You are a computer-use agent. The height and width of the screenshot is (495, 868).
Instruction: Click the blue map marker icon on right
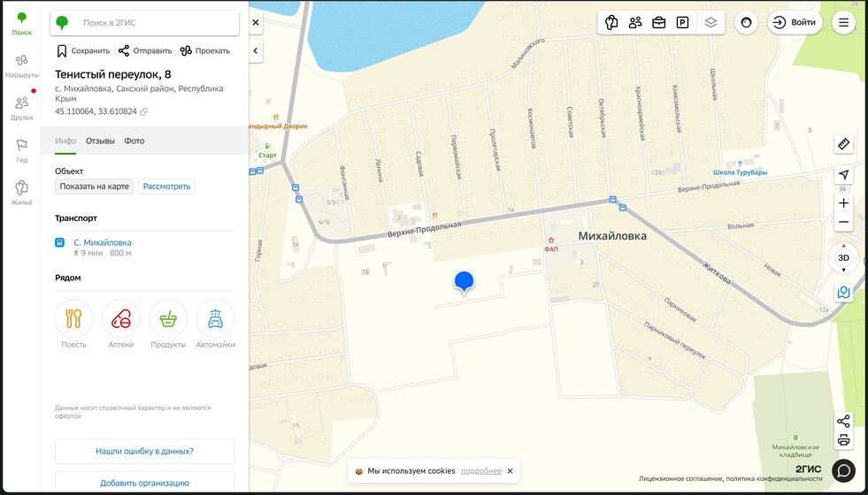(x=843, y=292)
